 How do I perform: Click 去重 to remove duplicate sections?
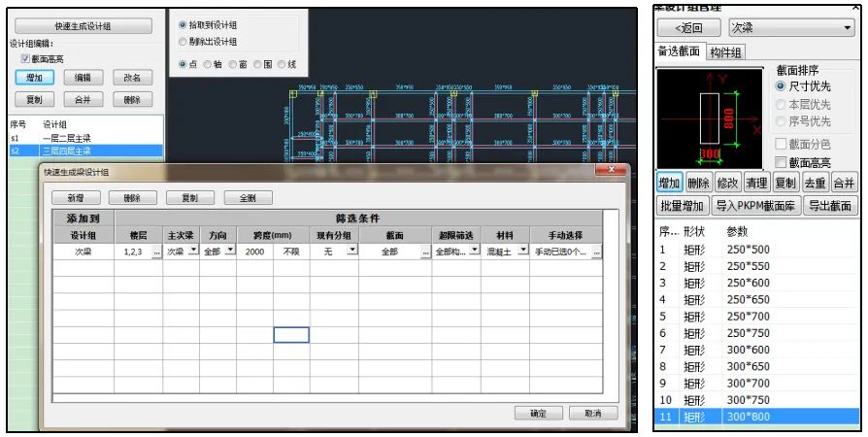815,183
